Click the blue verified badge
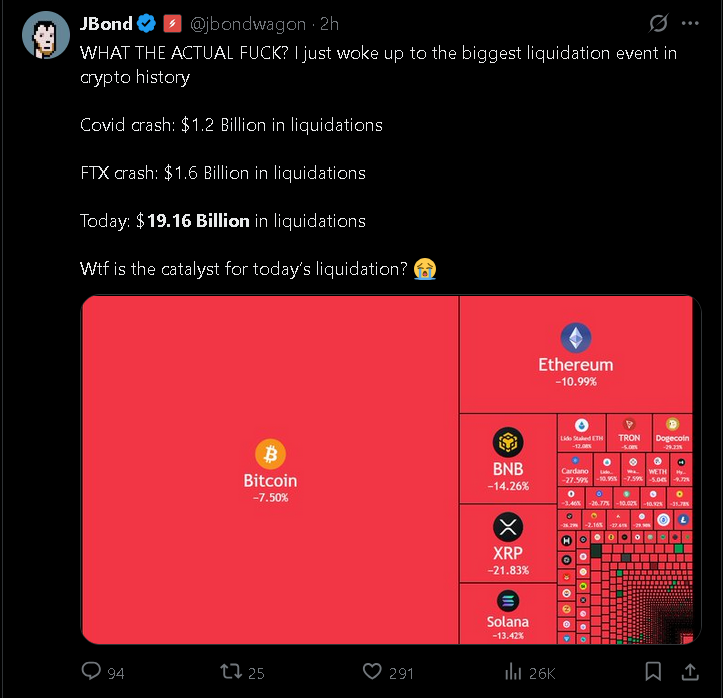This screenshot has height=698, width=723. 146,24
